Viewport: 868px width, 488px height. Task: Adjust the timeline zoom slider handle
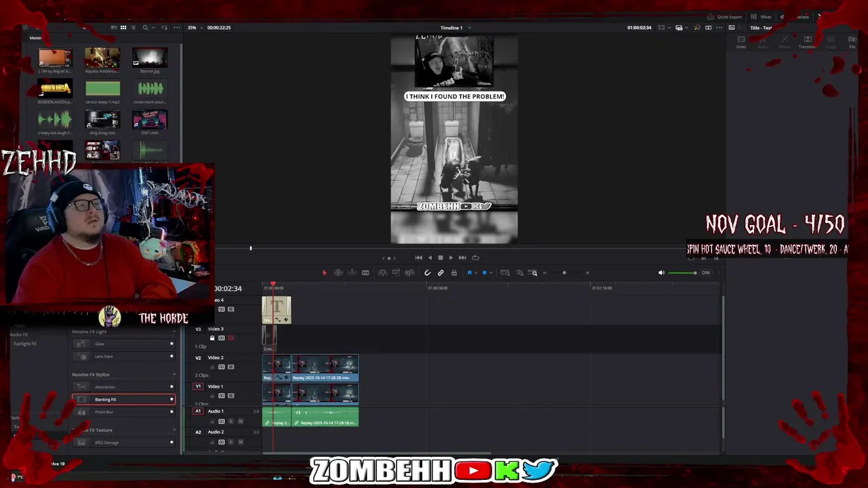tap(564, 272)
